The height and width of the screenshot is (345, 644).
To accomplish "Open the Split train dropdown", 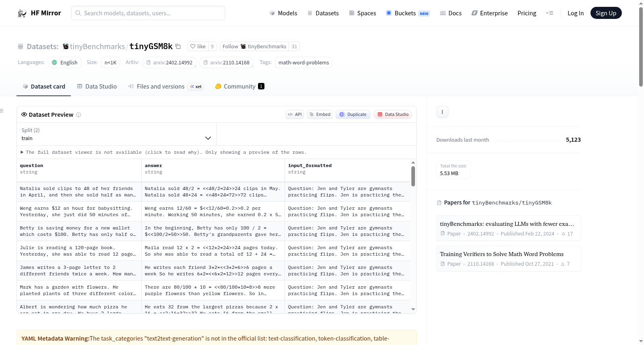I will pyautogui.click(x=116, y=134).
